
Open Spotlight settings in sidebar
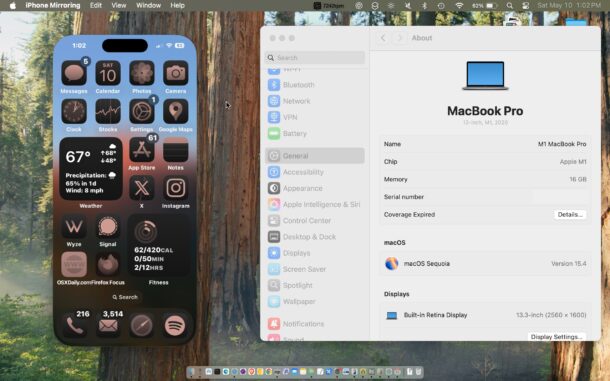(315, 285)
